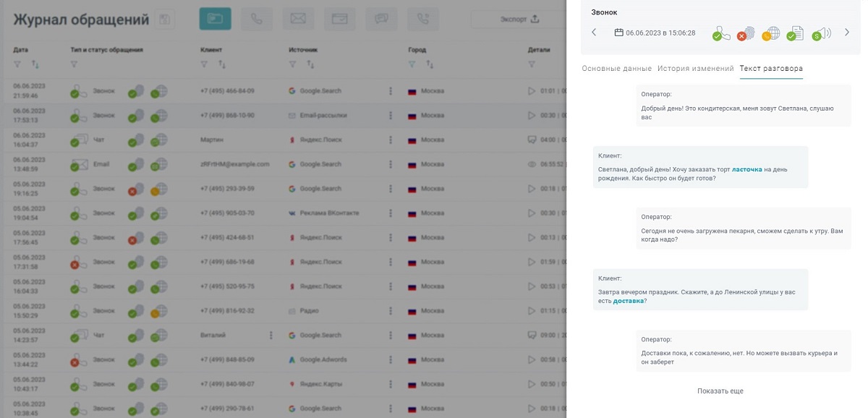Select the email envelope filter in top toolbar
The width and height of the screenshot is (868, 418).
(x=298, y=20)
